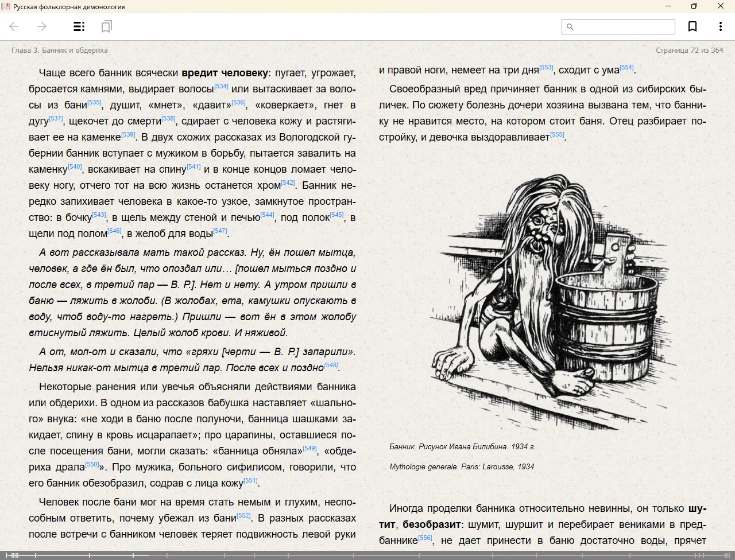Viewport: 735px width, 560px height.
Task: Open the three-dot options menu
Action: pyautogui.click(x=720, y=26)
